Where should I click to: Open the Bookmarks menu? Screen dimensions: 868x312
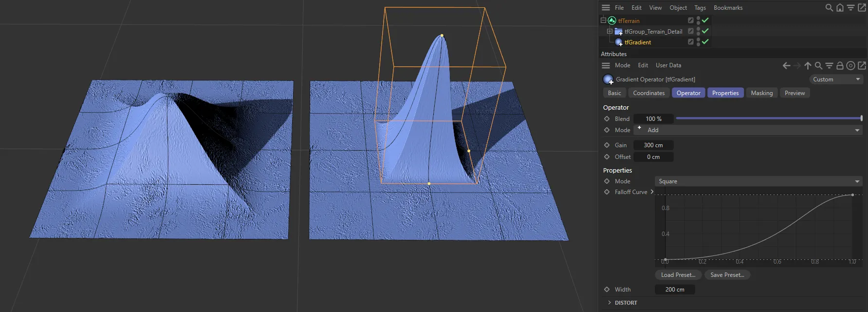[x=728, y=8]
